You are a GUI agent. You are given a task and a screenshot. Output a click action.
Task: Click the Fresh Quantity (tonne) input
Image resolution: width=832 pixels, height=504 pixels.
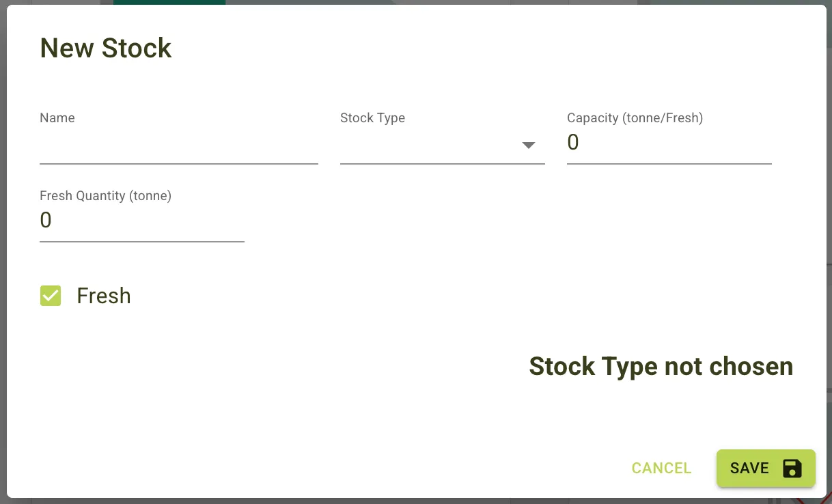(140, 221)
